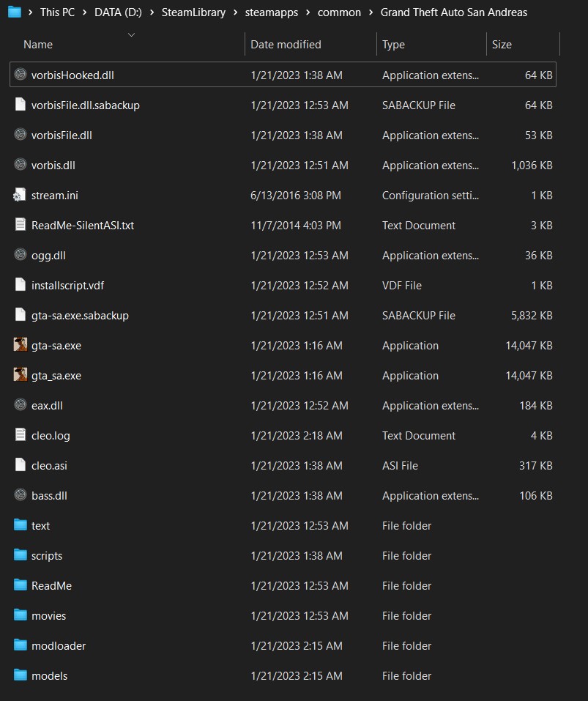Select the installscript.vdf file name
The height and width of the screenshot is (701, 588).
[x=67, y=285]
